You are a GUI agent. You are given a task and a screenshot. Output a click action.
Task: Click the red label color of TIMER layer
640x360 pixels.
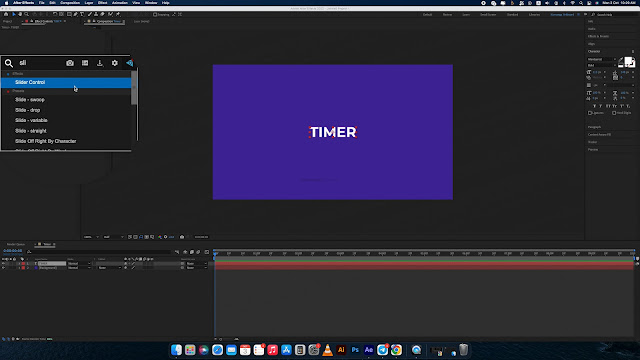coord(23,264)
